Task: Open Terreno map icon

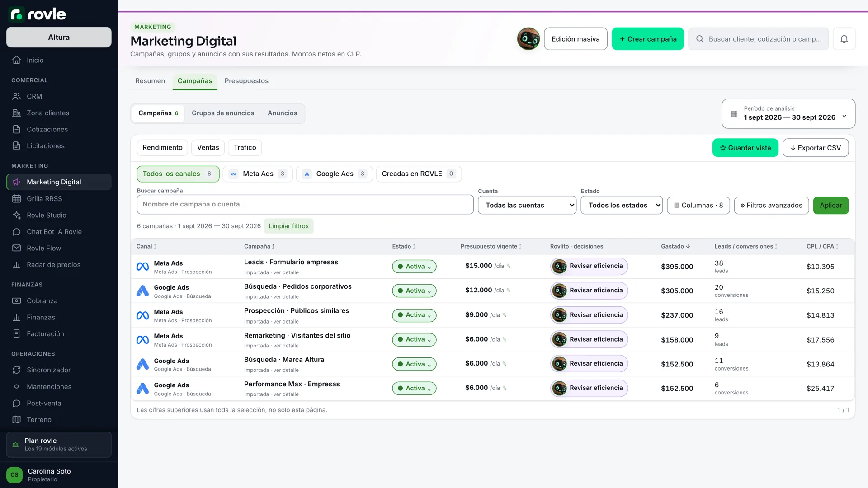Action: tap(17, 420)
